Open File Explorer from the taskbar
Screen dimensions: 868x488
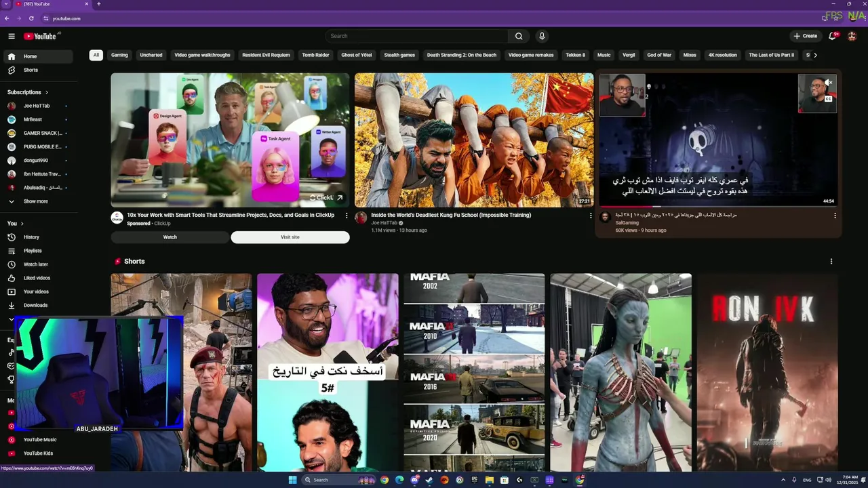click(x=489, y=480)
